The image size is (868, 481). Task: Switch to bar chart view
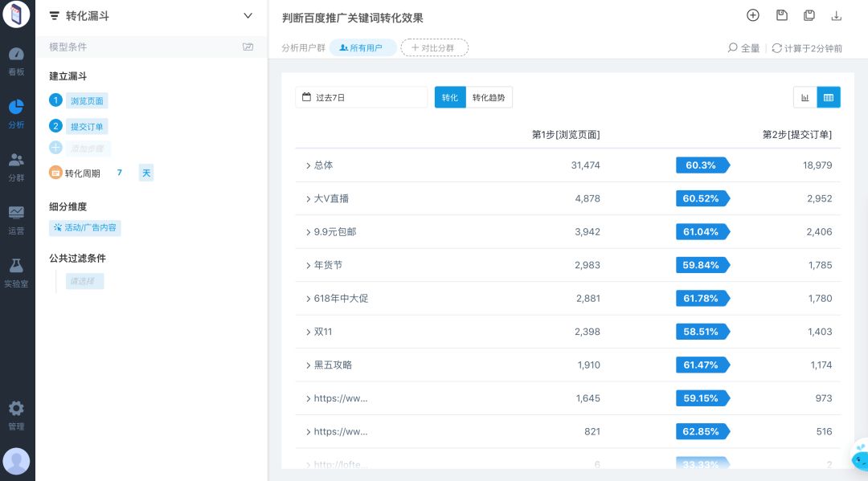click(805, 98)
